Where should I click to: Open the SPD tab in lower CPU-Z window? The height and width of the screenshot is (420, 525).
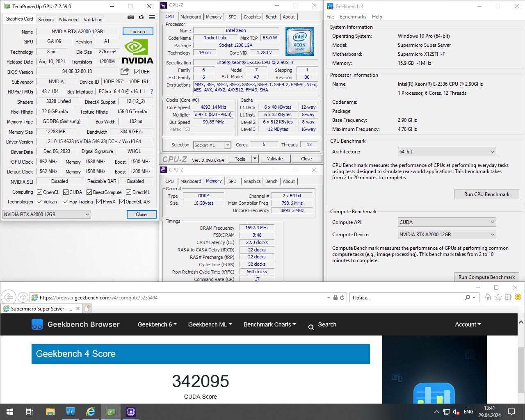232,181
